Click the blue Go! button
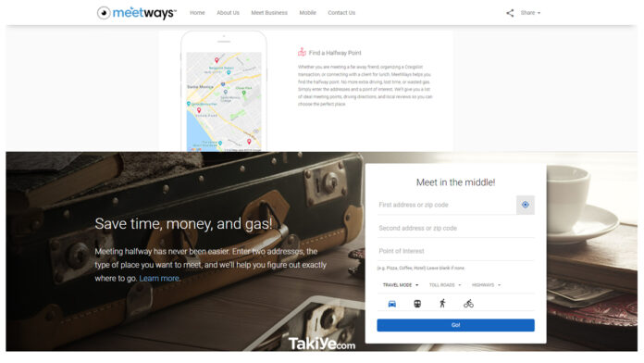The height and width of the screenshot is (363, 644). click(x=455, y=325)
